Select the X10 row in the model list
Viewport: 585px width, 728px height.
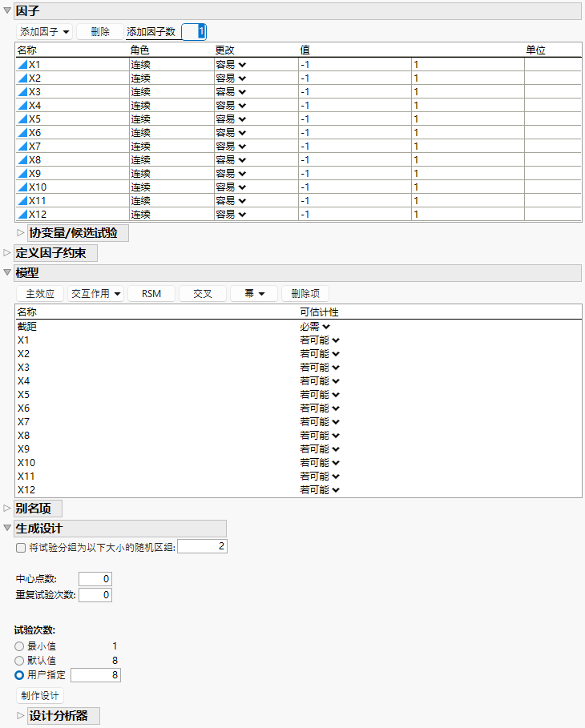(x=298, y=462)
